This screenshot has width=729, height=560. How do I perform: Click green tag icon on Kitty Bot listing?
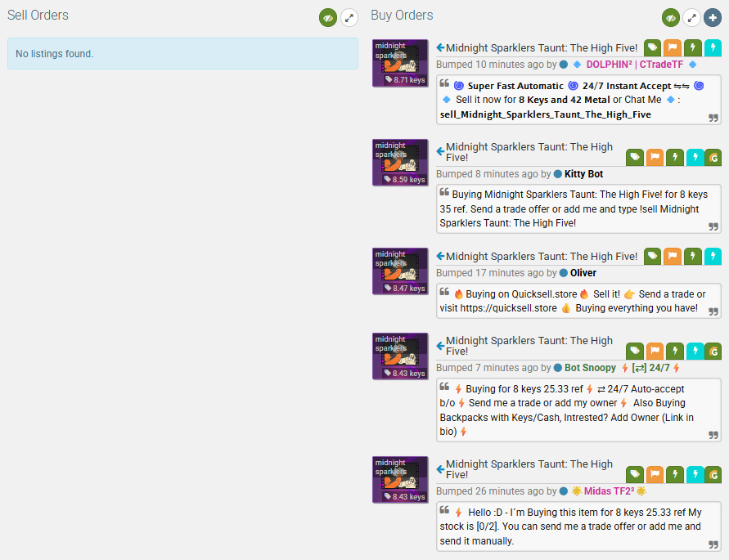tap(635, 158)
